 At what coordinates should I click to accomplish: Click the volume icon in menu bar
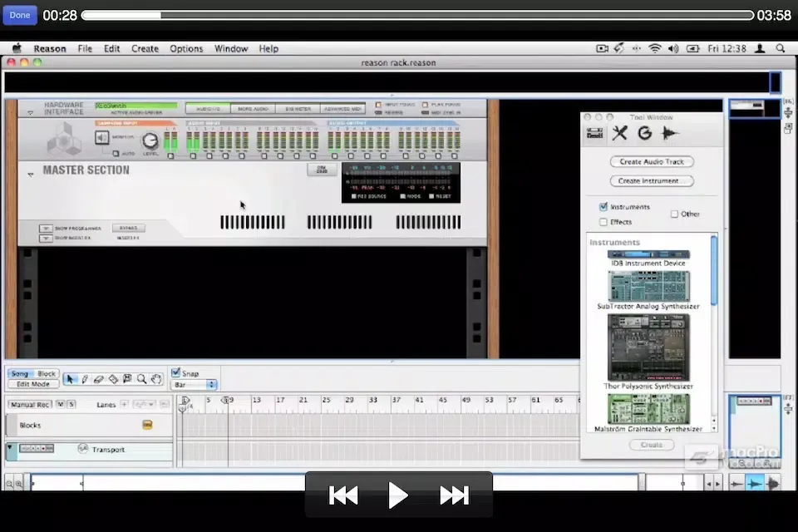(x=673, y=48)
